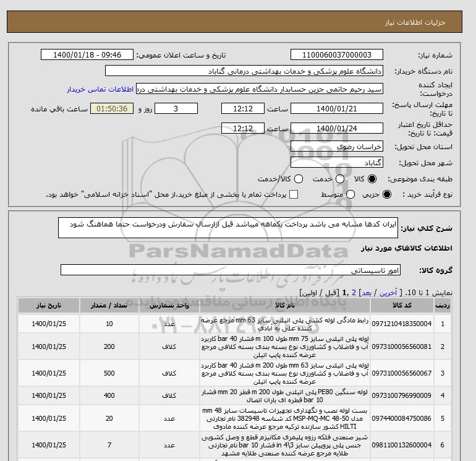The height and width of the screenshot is (461, 476).
Task: Click quantity 10 in row 1
Action: [x=109, y=324]
